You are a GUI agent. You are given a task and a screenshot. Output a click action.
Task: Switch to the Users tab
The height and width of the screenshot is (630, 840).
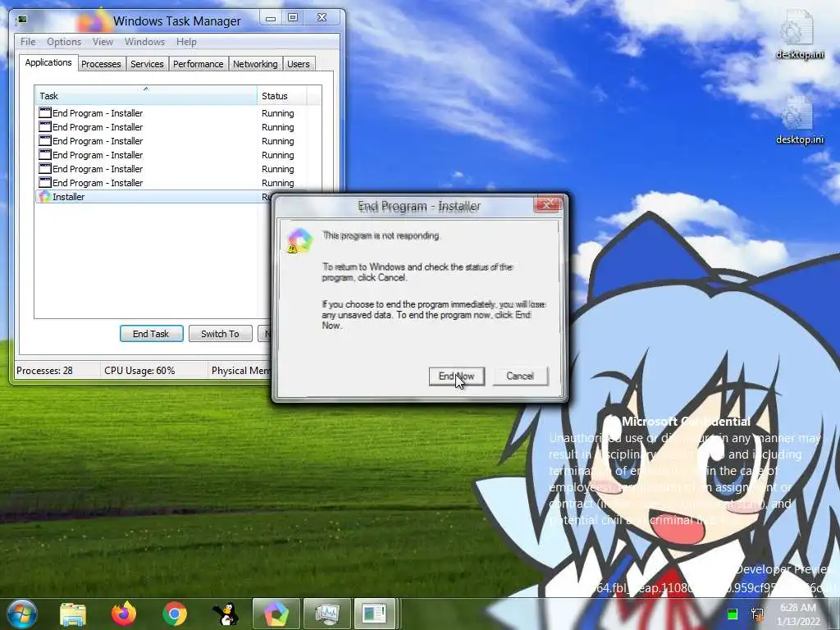[299, 64]
